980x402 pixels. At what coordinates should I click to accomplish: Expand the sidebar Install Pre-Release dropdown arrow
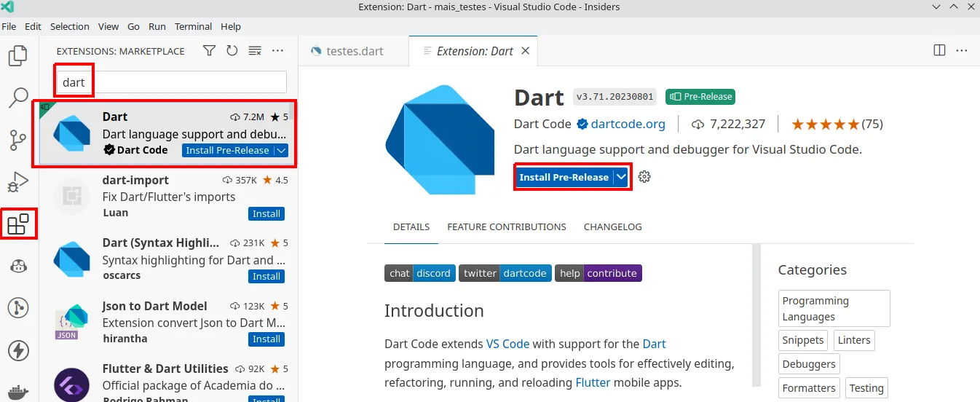click(x=281, y=150)
